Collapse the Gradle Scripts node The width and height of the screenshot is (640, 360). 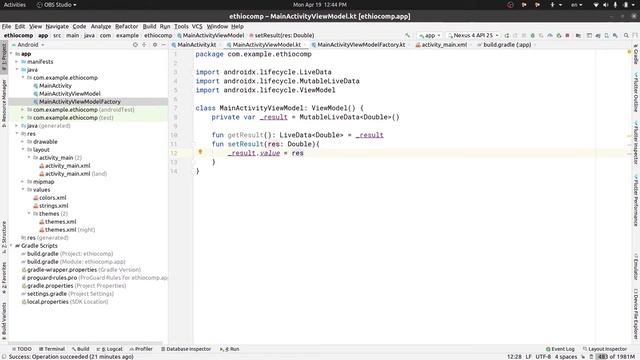coord(11,245)
